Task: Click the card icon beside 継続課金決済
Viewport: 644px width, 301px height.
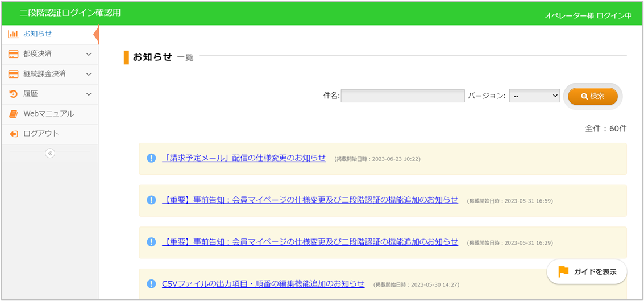Action: 13,74
